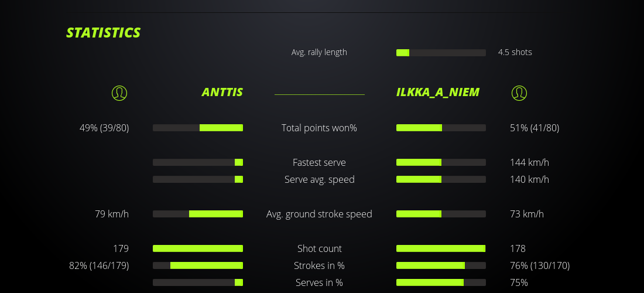The width and height of the screenshot is (644, 293).
Task: Click the 82% (146/179) strokes value
Action: coord(99,265)
